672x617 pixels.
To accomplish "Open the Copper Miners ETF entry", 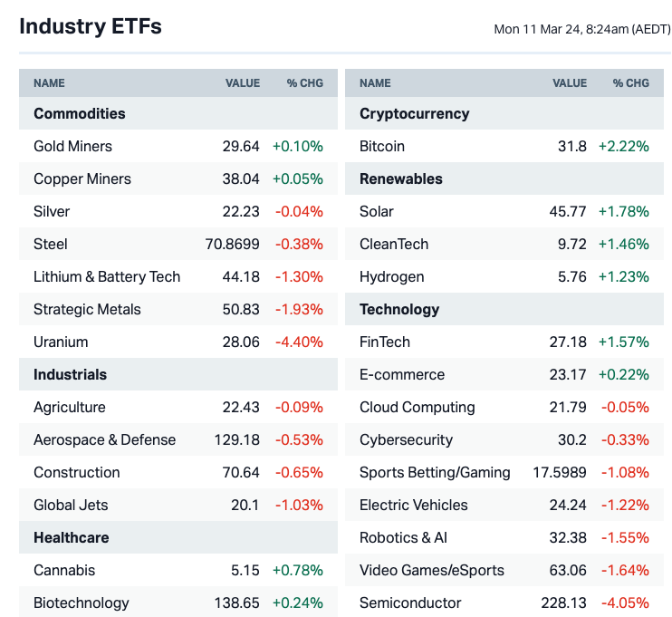I will 82,178.
